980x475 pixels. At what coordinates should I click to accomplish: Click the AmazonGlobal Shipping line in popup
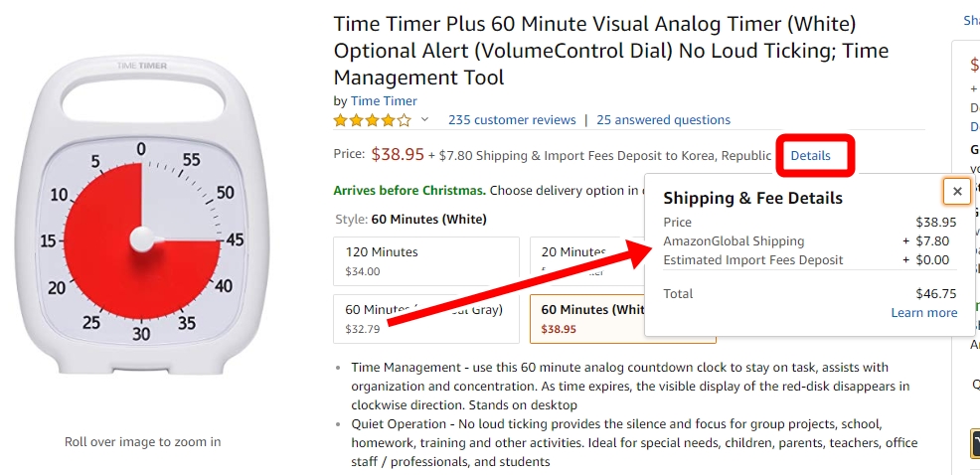coord(809,241)
